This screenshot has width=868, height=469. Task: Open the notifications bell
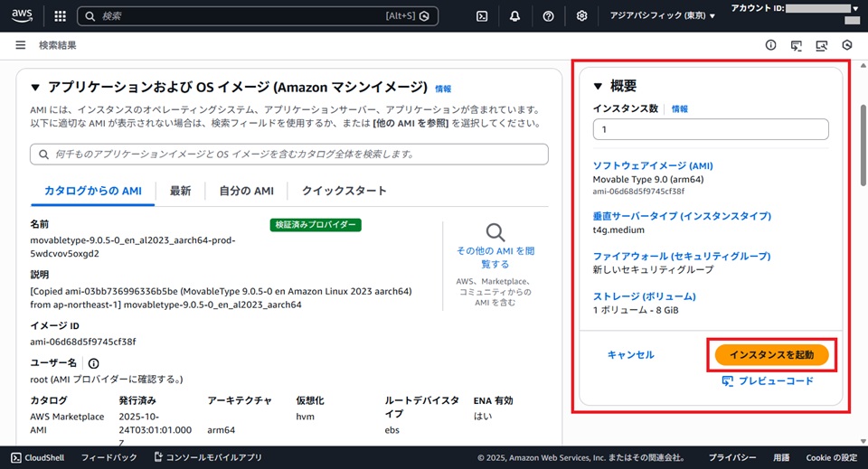[x=514, y=15]
